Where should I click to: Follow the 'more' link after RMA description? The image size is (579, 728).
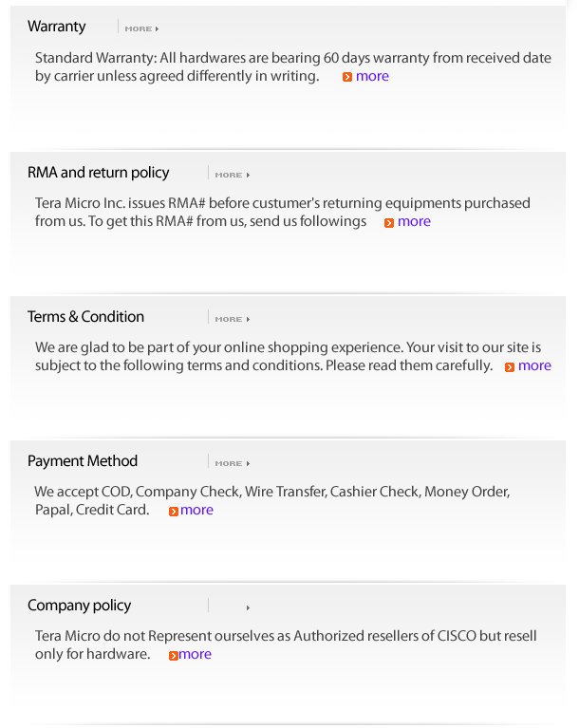[x=414, y=221]
